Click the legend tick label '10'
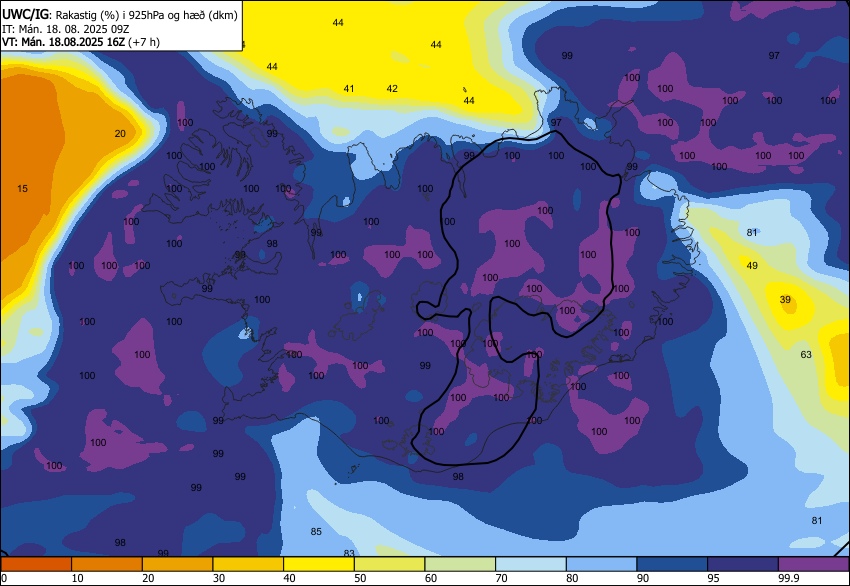This screenshot has height=586, width=850. point(78,578)
